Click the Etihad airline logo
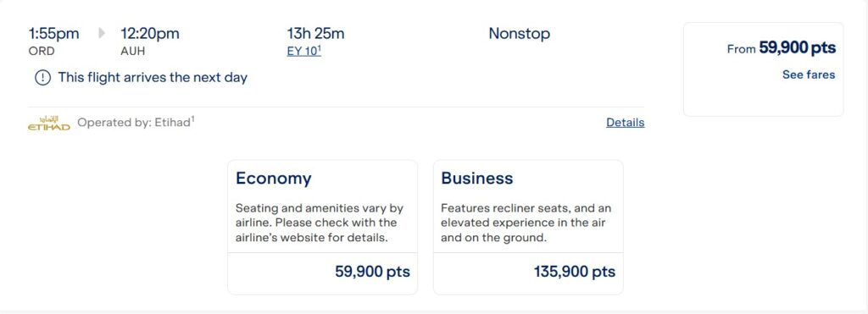Image resolution: width=868 pixels, height=314 pixels. pyautogui.click(x=48, y=123)
